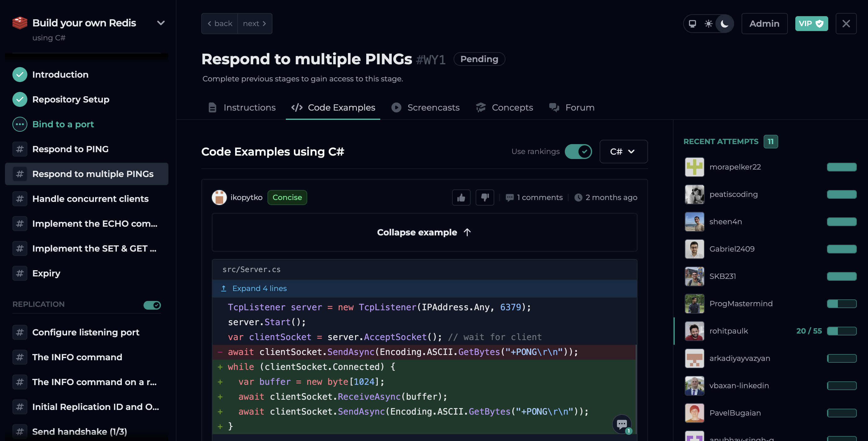Viewport: 868px width, 441px height.
Task: Open the Screencasts tab
Action: pyautogui.click(x=426, y=107)
